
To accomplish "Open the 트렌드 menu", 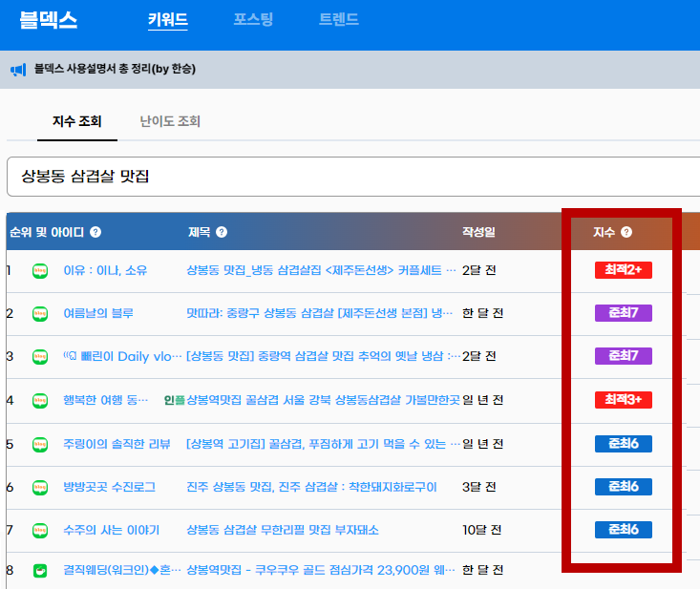I will tap(339, 19).
